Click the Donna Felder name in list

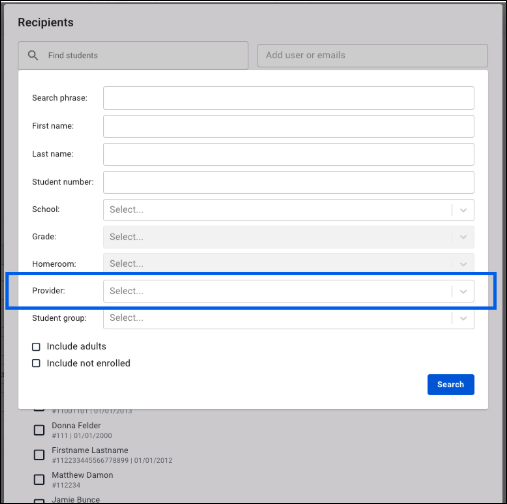[x=76, y=425]
